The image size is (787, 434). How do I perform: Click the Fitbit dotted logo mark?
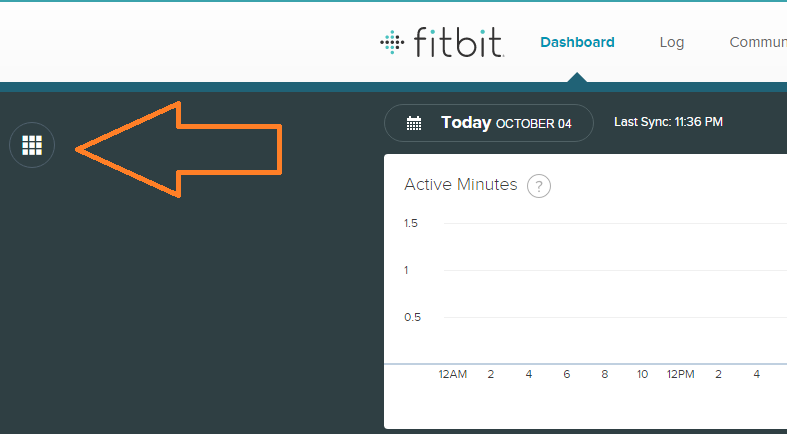tap(391, 42)
